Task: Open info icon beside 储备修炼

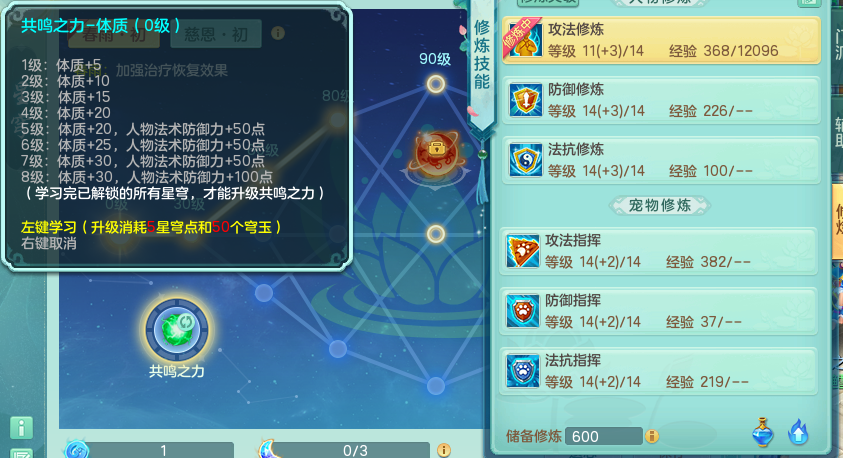Action: (652, 436)
